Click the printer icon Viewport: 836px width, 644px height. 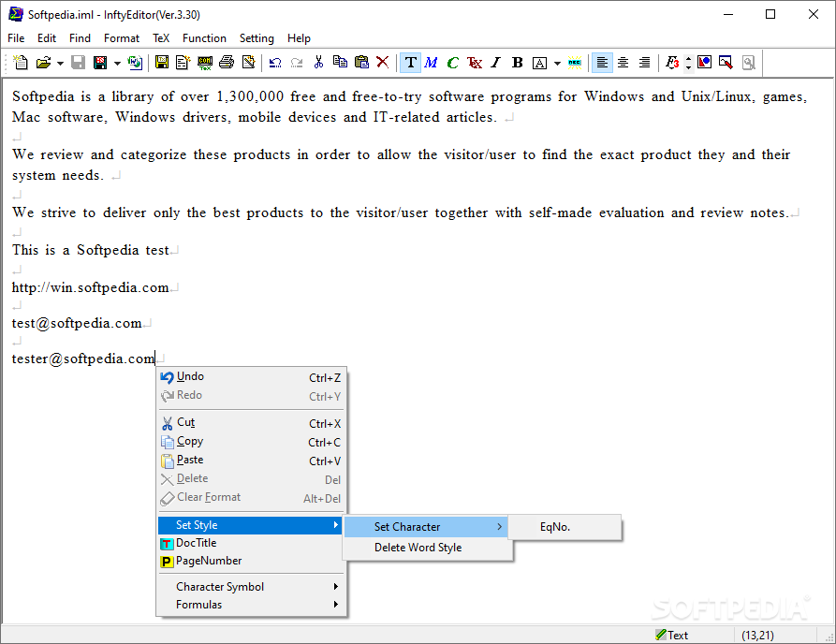pos(226,63)
